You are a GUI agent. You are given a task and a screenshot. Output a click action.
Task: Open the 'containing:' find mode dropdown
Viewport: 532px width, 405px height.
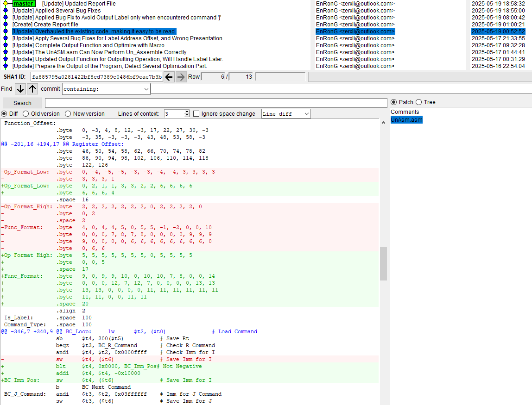[106, 89]
